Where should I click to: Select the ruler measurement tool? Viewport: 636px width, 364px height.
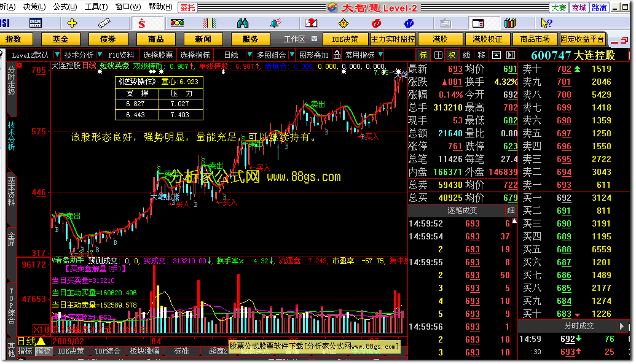point(104,23)
